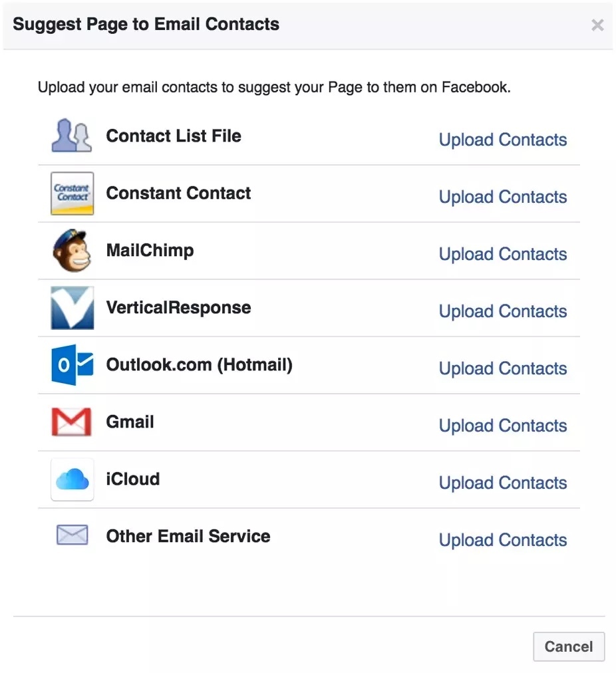This screenshot has height=673, width=616.
Task: Upload contacts from Gmail
Action: coord(503,426)
